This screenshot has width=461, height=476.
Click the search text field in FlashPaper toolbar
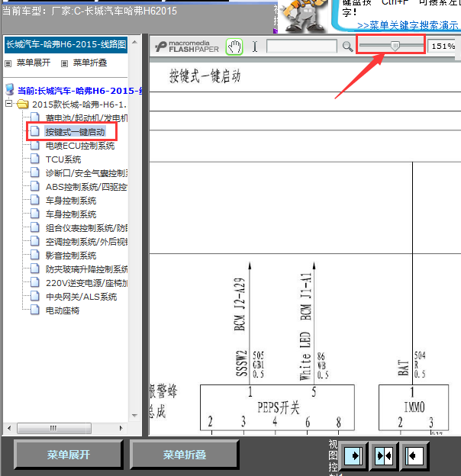click(x=301, y=46)
